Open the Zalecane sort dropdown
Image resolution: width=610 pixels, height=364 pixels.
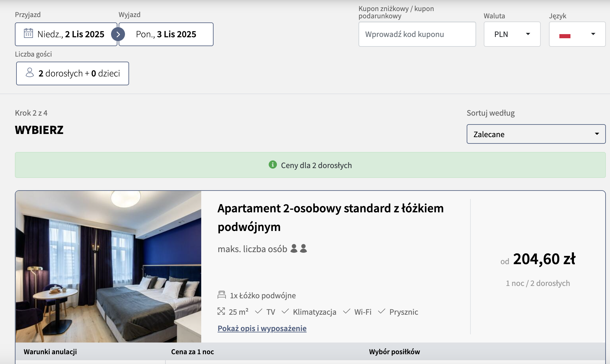pos(536,134)
